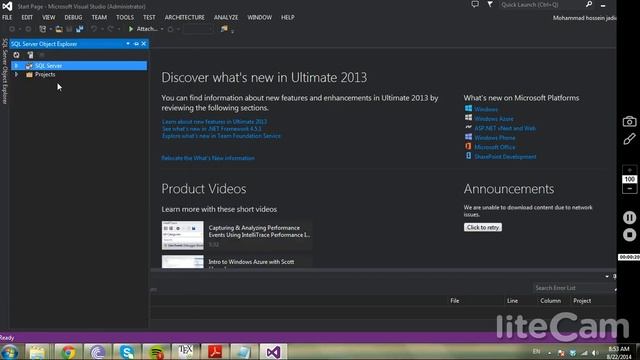Click the Search Error List field
Viewport: 640px width, 360px height.
[x=573, y=288]
